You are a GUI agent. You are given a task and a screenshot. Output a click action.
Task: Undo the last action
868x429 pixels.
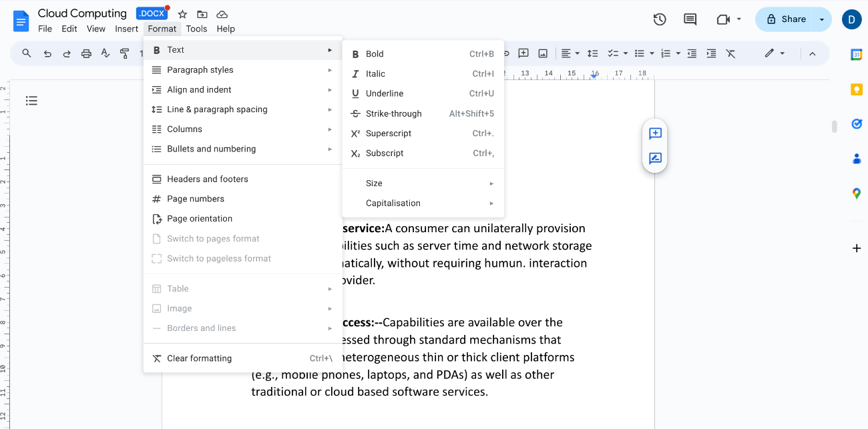[47, 53]
